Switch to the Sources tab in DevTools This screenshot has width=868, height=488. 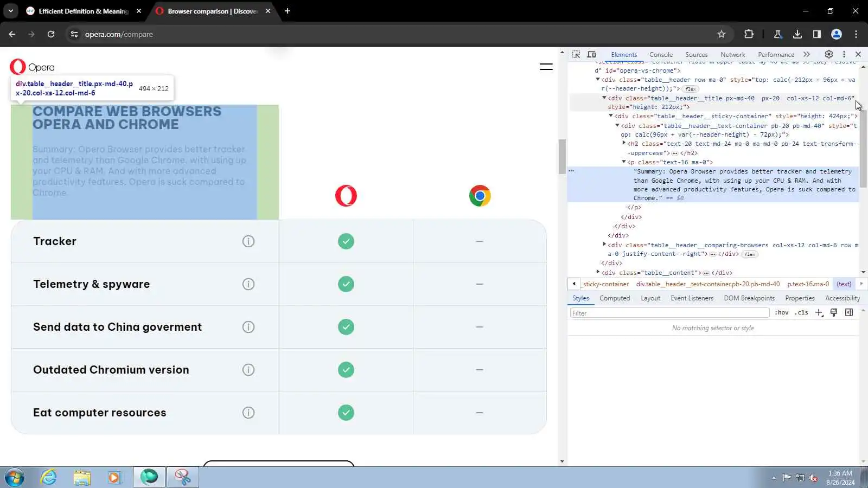click(696, 55)
